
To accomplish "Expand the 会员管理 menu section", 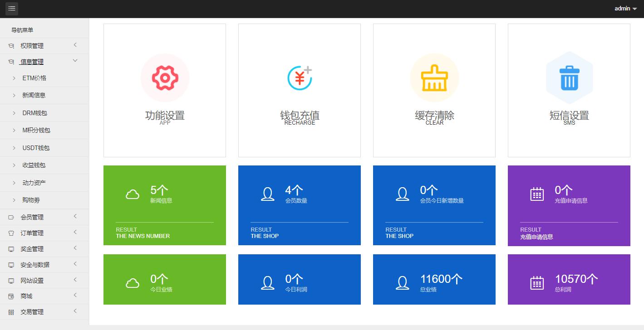I will tap(32, 217).
